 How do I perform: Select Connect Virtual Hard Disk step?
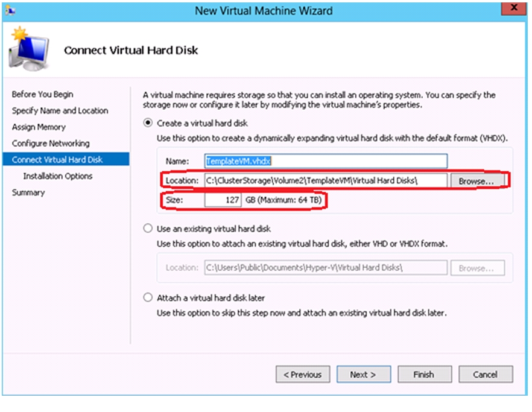[x=66, y=159]
